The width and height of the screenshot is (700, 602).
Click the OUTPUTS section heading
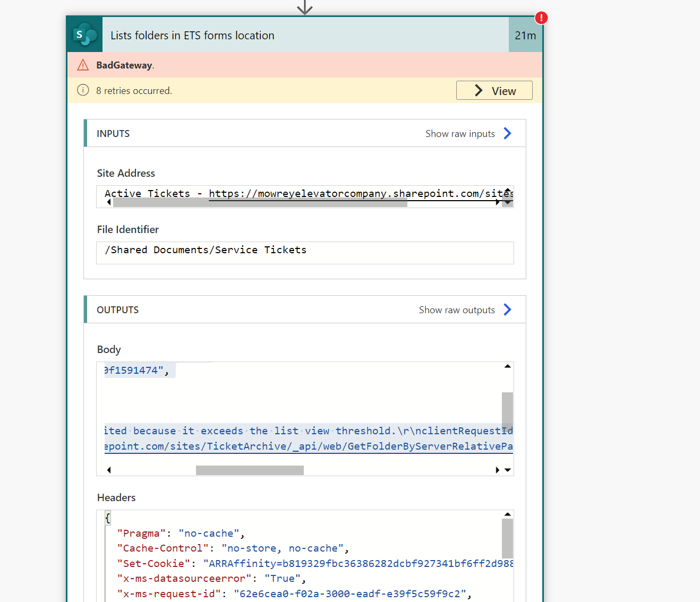117,310
